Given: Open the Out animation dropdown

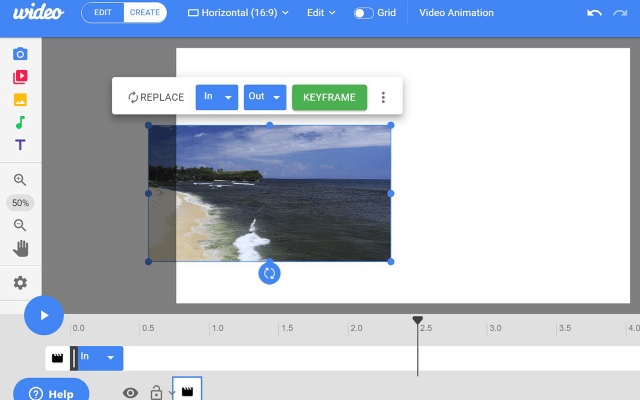Looking at the screenshot, I should pyautogui.click(x=265, y=97).
